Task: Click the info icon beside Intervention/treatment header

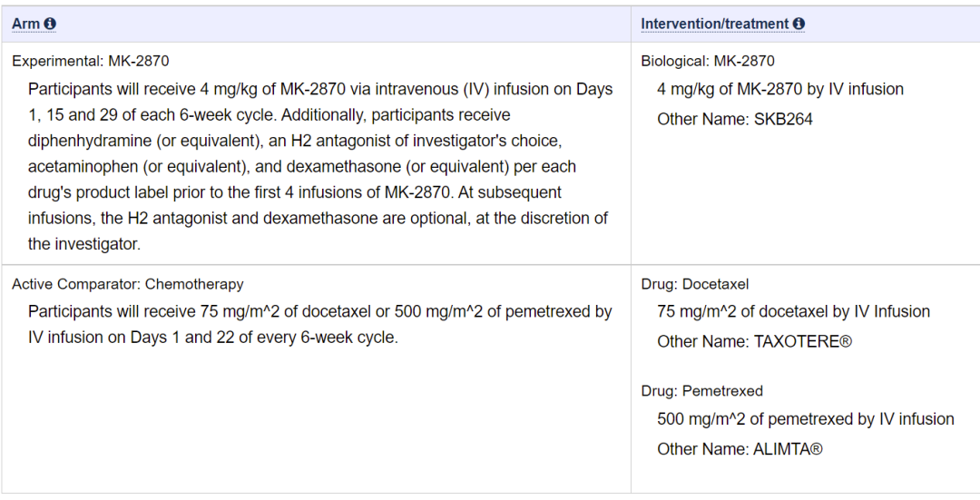Action: pyautogui.click(x=799, y=24)
